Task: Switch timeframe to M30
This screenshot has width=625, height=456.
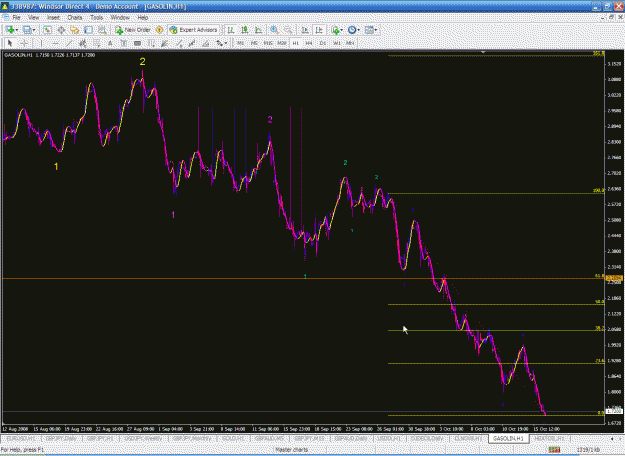Action: point(282,43)
